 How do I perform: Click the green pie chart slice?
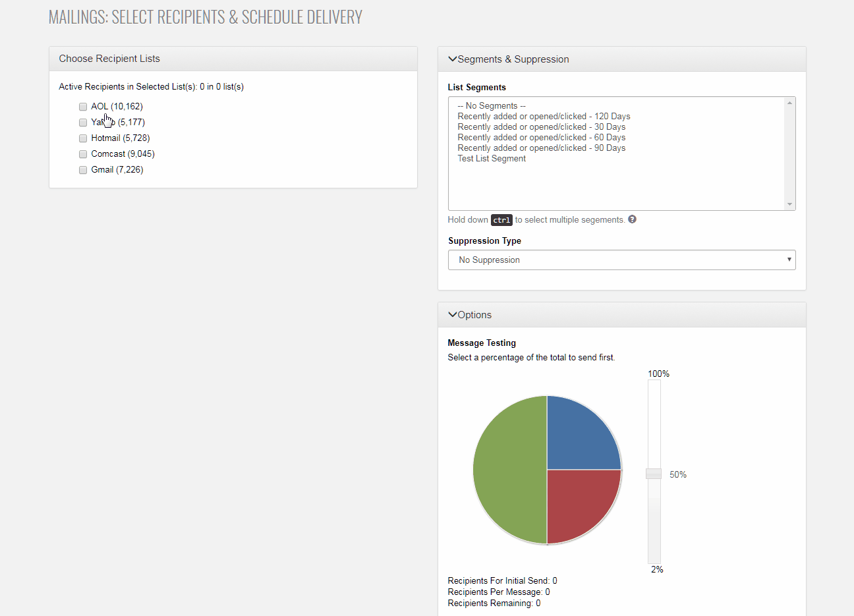click(507, 470)
